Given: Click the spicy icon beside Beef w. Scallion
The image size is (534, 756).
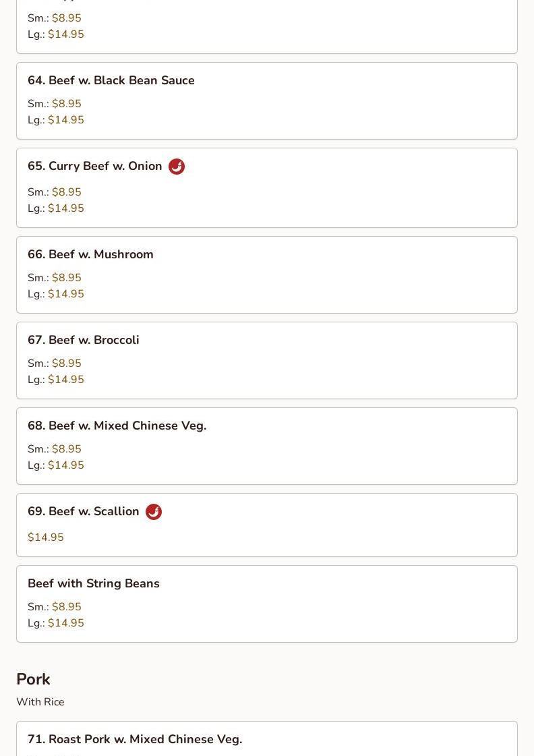Looking at the screenshot, I should pyautogui.click(x=154, y=512).
